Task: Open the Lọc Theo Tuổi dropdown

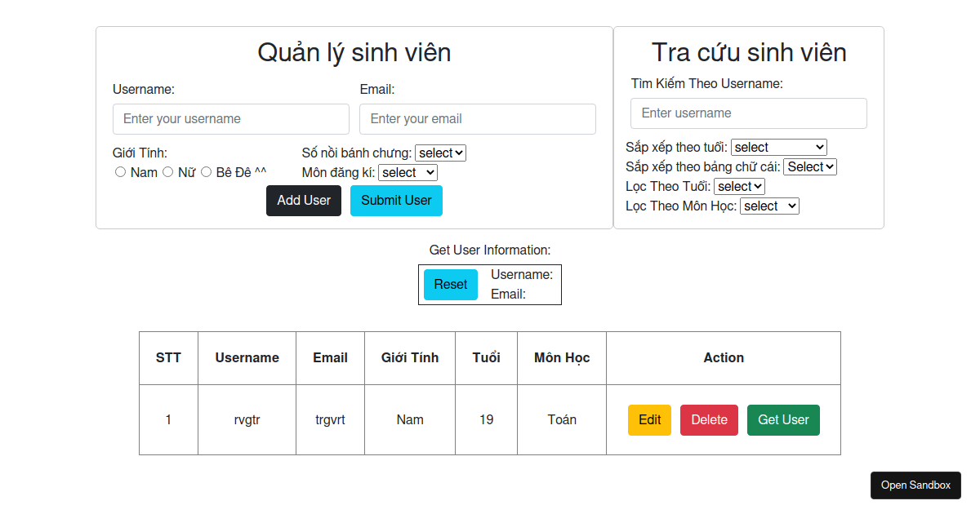Action: pyautogui.click(x=739, y=187)
